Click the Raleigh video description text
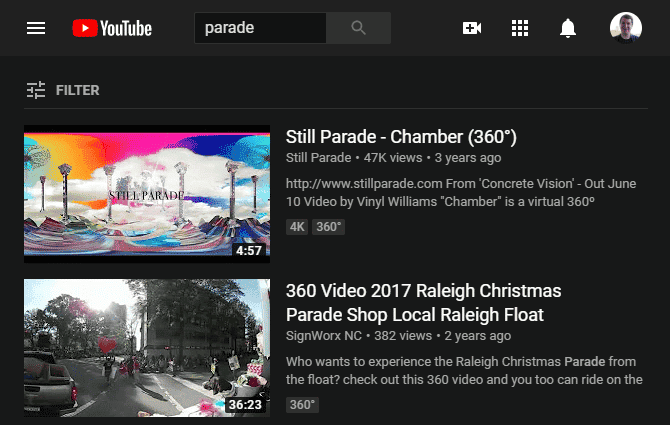The image size is (670, 425). point(464,371)
